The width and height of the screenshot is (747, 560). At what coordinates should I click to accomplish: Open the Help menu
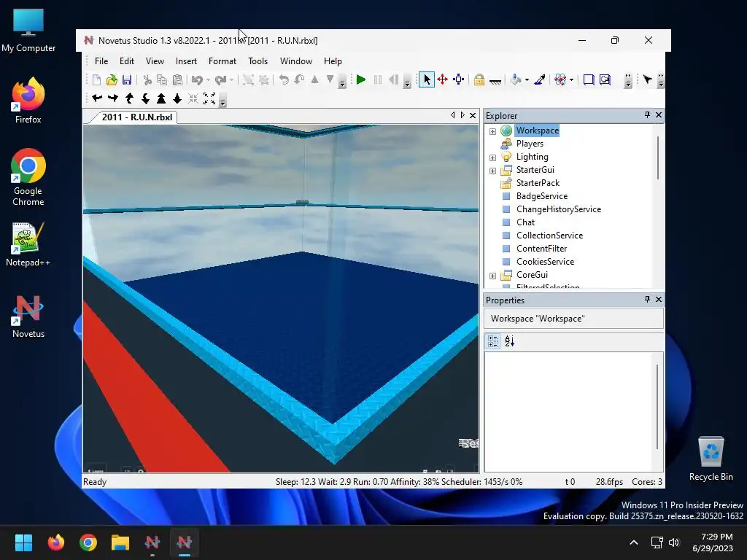click(333, 61)
